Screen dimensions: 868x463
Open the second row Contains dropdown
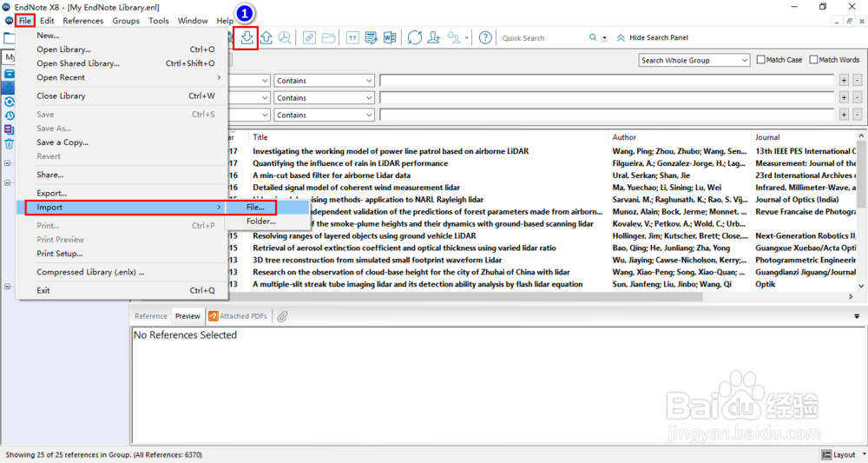click(x=324, y=98)
